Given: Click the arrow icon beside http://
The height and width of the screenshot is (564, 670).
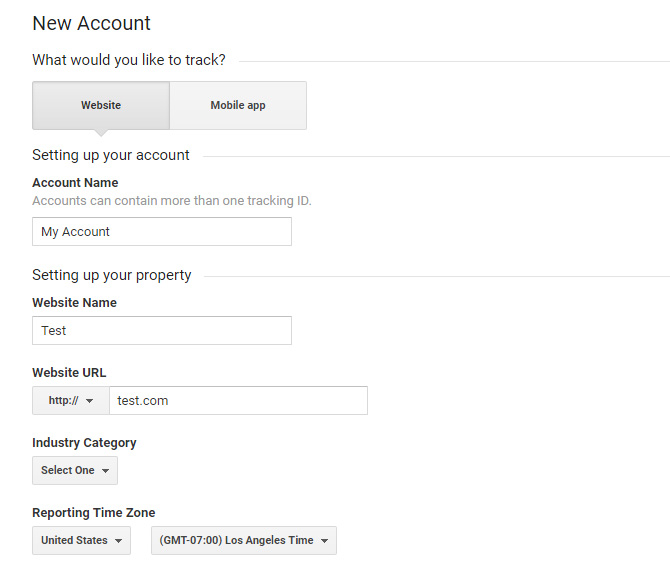Looking at the screenshot, I should coord(89,401).
